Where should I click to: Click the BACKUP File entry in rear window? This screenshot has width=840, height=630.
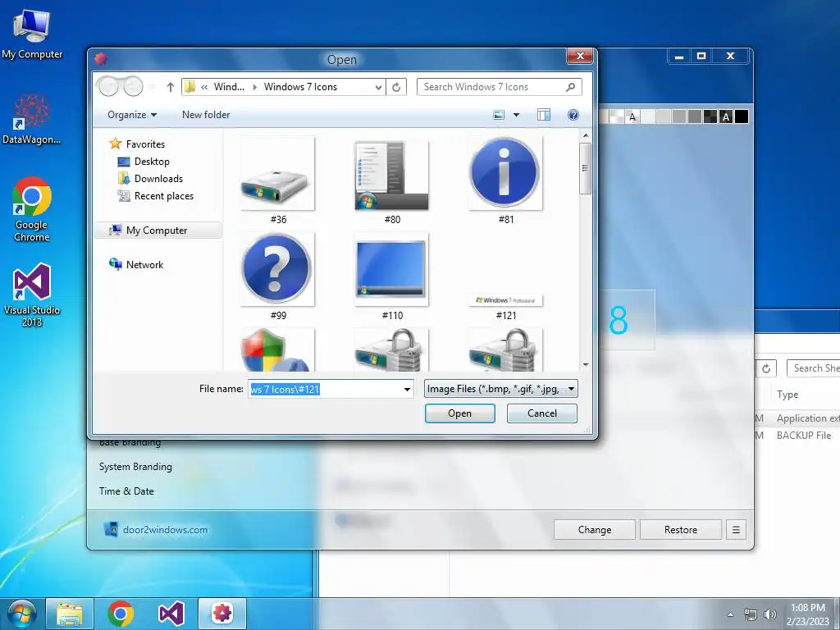point(804,436)
